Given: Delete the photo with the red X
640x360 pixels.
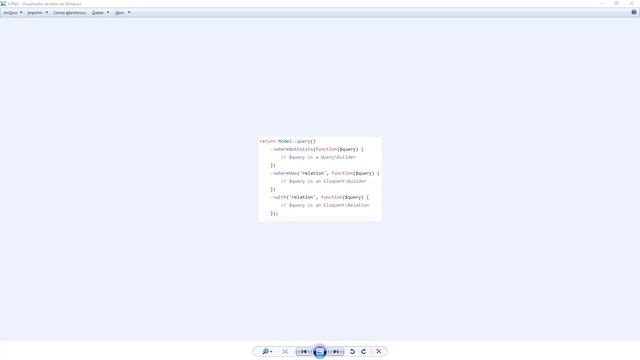Looking at the screenshot, I should coord(379,351).
